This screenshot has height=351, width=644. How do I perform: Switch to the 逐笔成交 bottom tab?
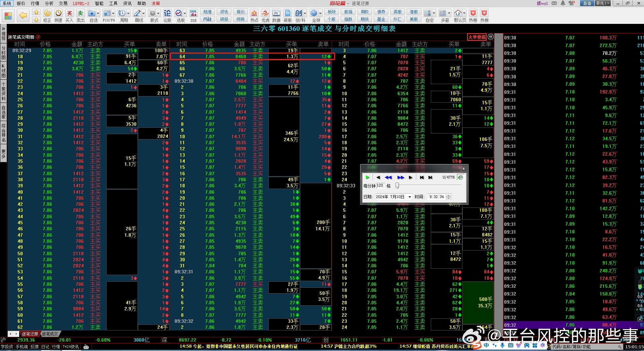[50, 334]
